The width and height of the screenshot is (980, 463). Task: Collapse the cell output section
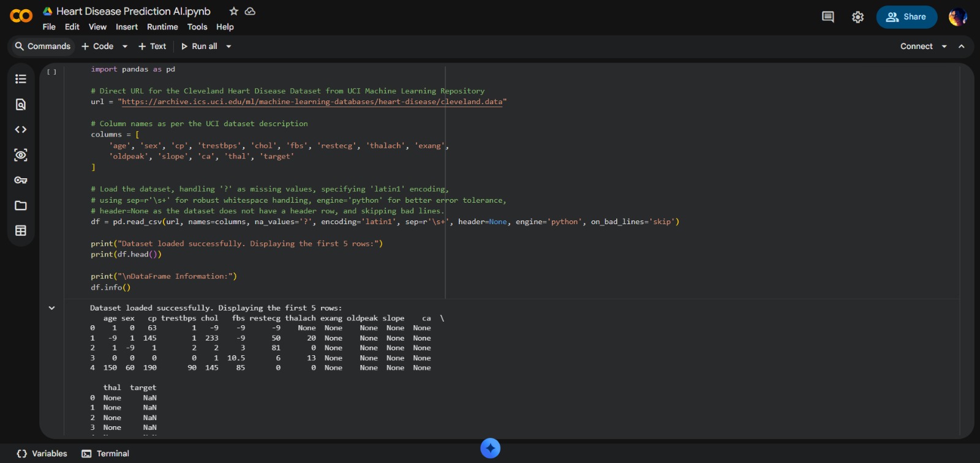[52, 308]
